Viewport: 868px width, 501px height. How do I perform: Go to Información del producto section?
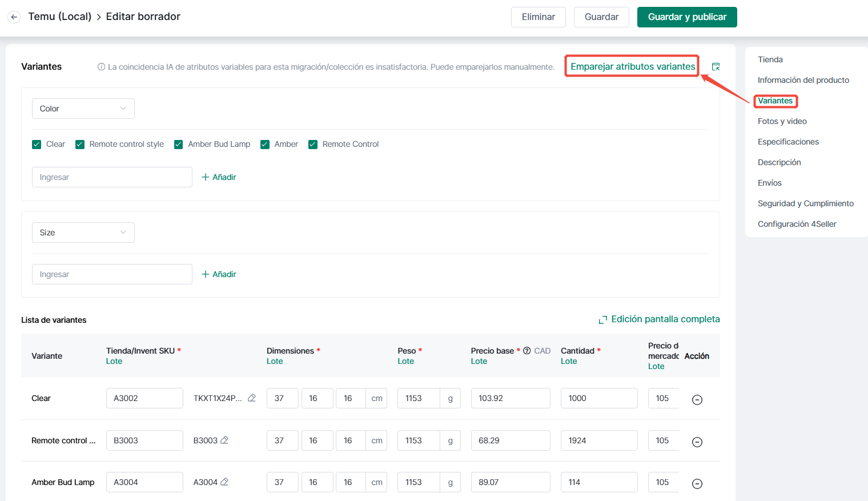[x=803, y=80]
